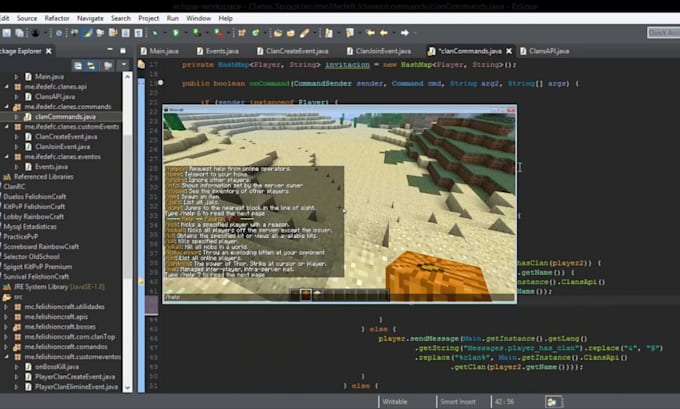Launch Debug with the green bug icon
The width and height of the screenshot is (680, 409).
(x=155, y=33)
